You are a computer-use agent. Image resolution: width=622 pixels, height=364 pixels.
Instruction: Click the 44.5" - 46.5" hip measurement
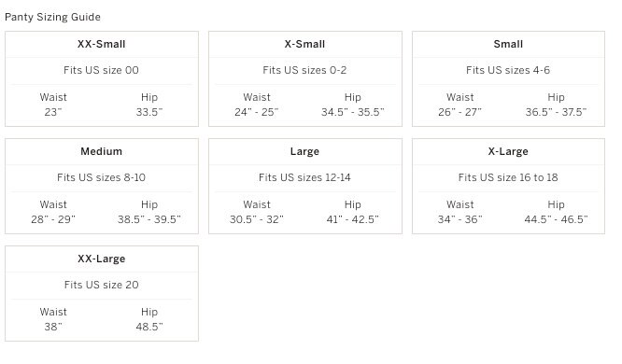pos(556,219)
